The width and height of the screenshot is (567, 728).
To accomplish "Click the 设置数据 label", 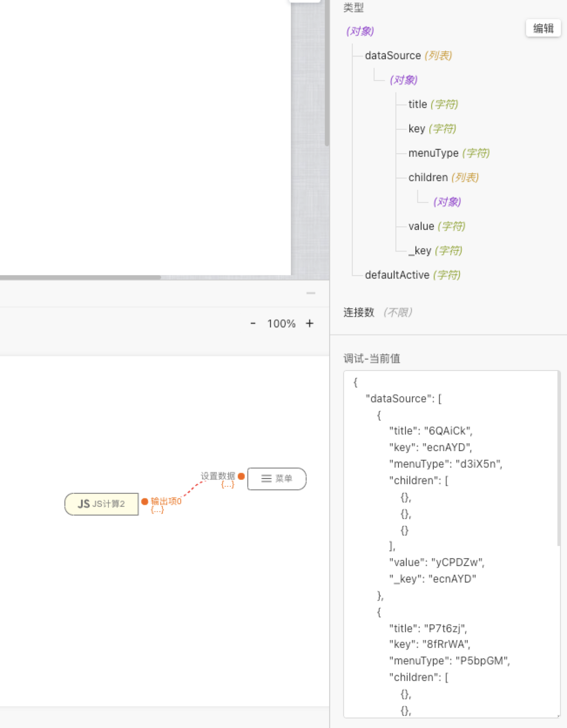I will coord(218,476).
